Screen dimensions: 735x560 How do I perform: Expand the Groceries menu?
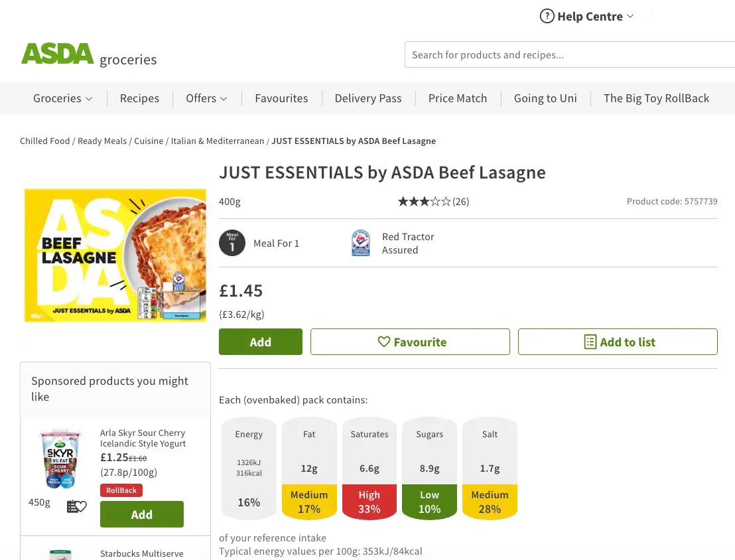[63, 98]
